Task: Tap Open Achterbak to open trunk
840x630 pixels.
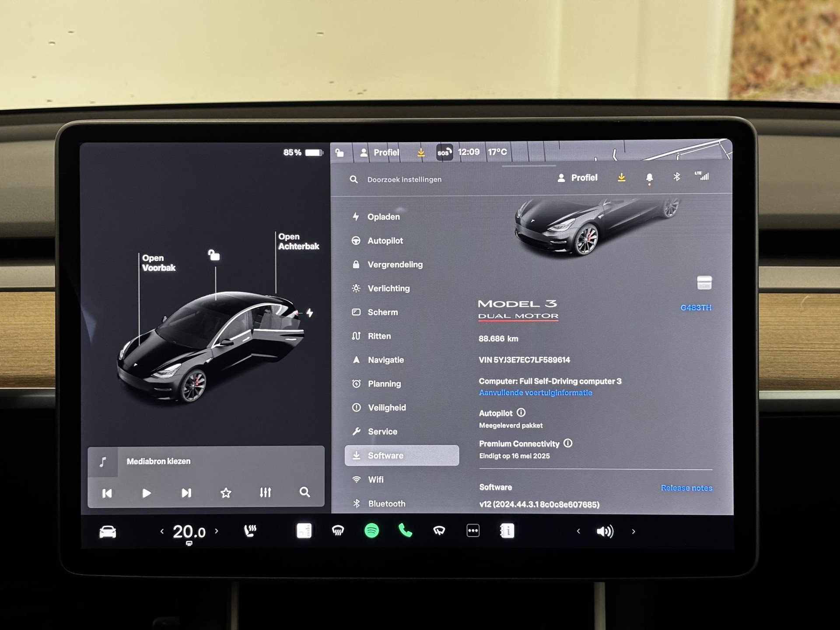Action: (298, 241)
